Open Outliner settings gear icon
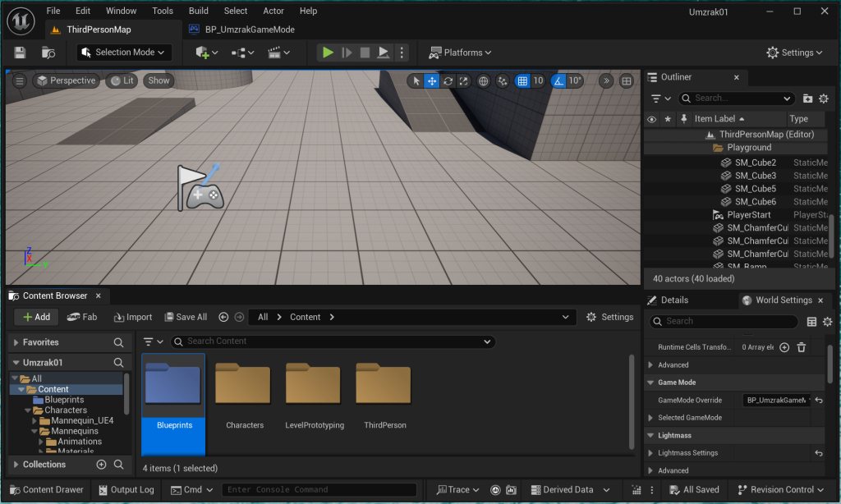The height and width of the screenshot is (504, 841). click(824, 99)
